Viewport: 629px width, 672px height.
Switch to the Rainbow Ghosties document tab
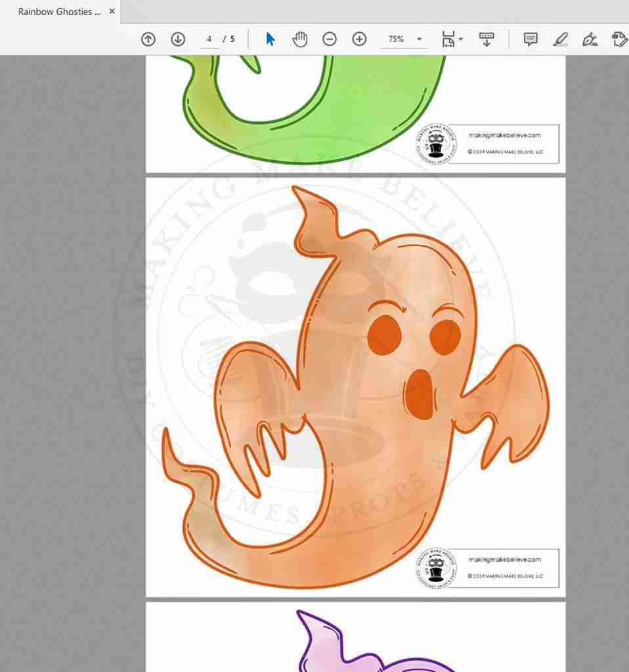59,12
